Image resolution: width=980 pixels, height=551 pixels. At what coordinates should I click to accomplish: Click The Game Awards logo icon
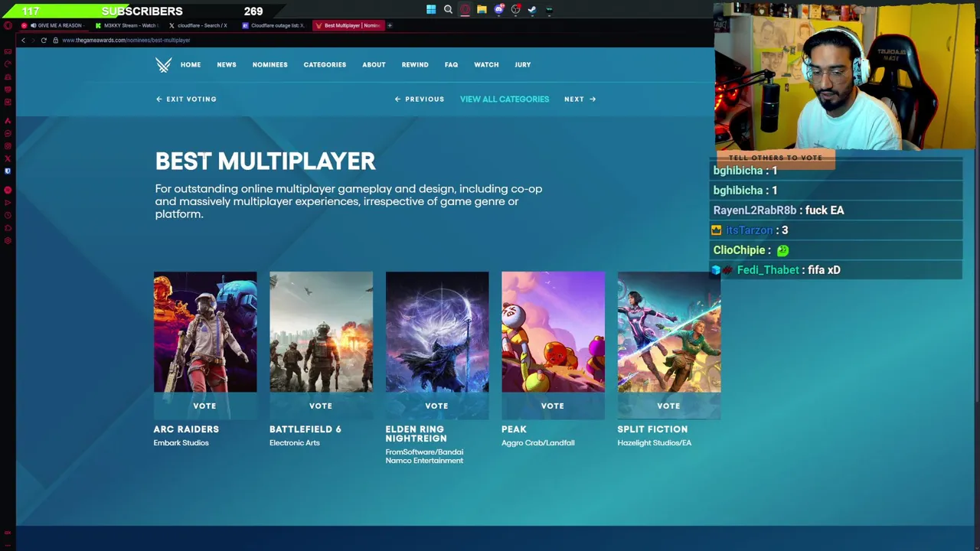tap(163, 65)
